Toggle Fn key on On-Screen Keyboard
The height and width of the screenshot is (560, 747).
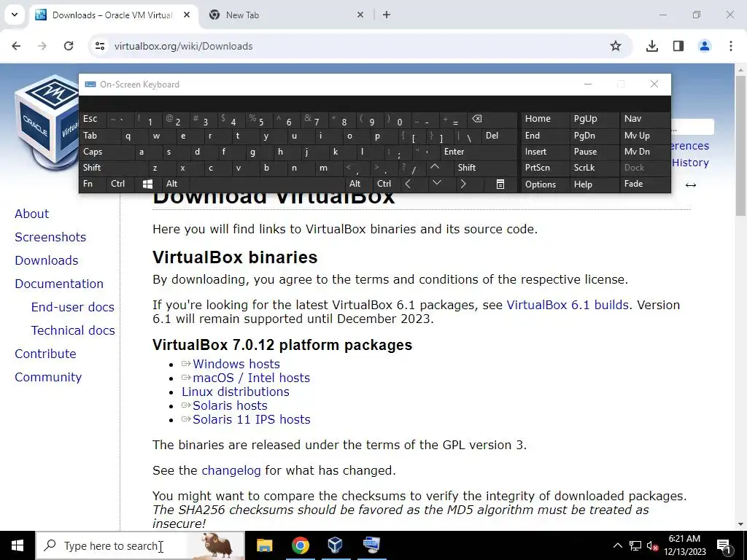93,184
